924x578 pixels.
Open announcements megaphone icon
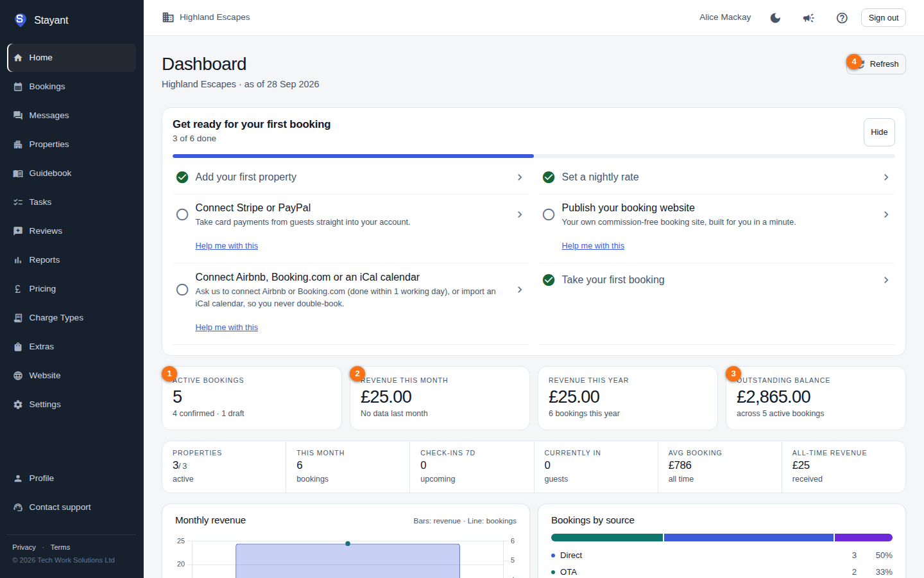point(809,18)
